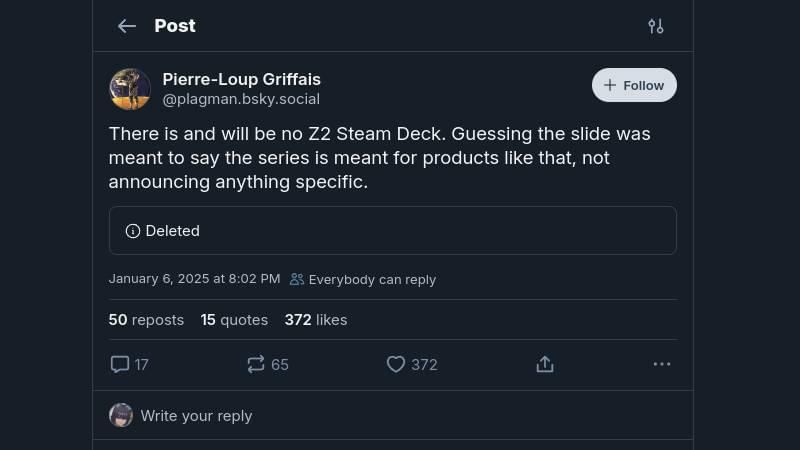
Task: Click the Pierre-Loup Griffais display name
Action: 241,79
